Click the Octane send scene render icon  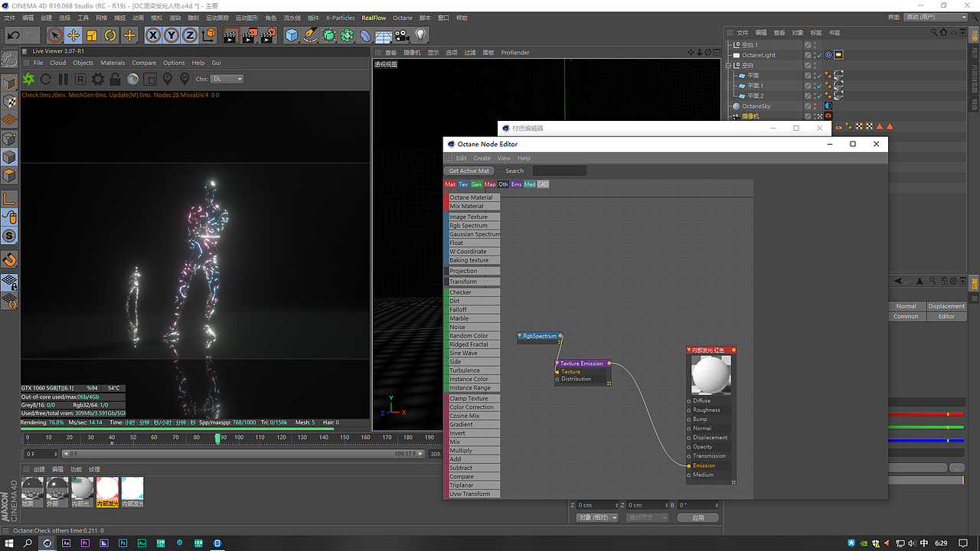[28, 79]
